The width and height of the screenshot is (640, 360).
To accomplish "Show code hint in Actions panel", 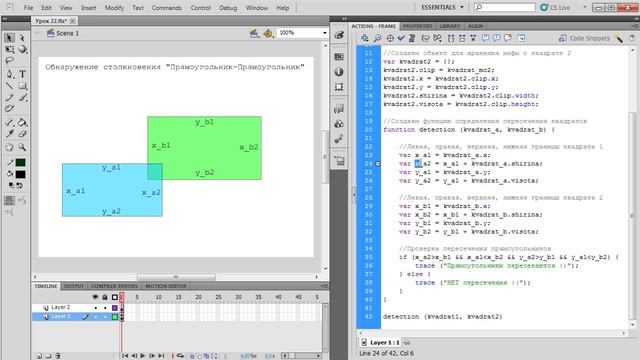I will click(x=425, y=38).
